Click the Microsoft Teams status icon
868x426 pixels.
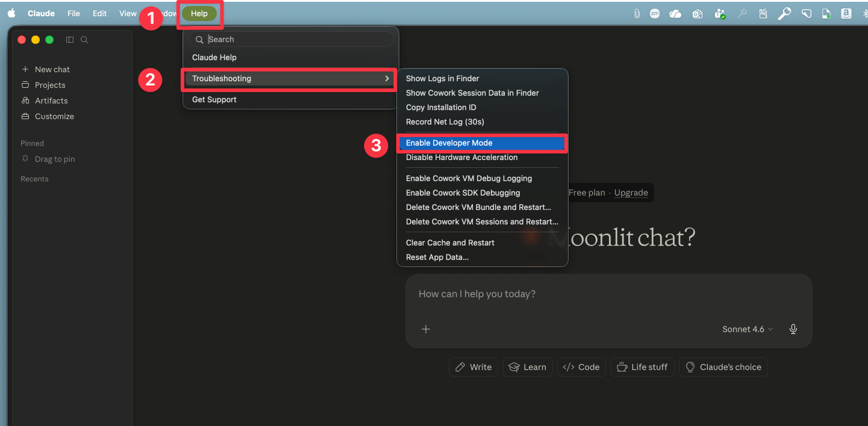(x=720, y=13)
